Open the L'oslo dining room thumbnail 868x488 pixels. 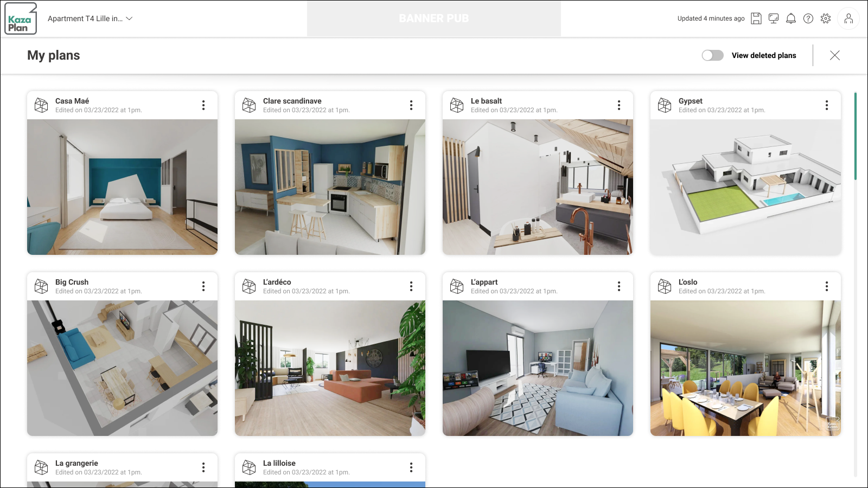745,368
